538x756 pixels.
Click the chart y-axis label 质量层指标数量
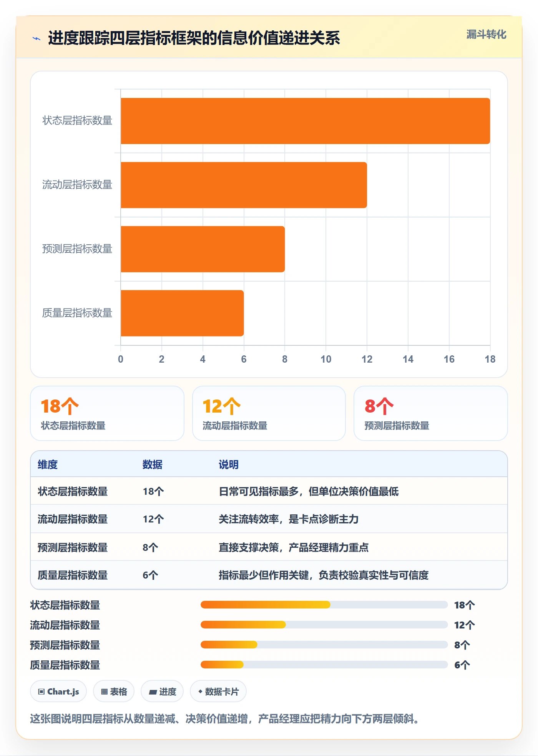[x=77, y=313]
